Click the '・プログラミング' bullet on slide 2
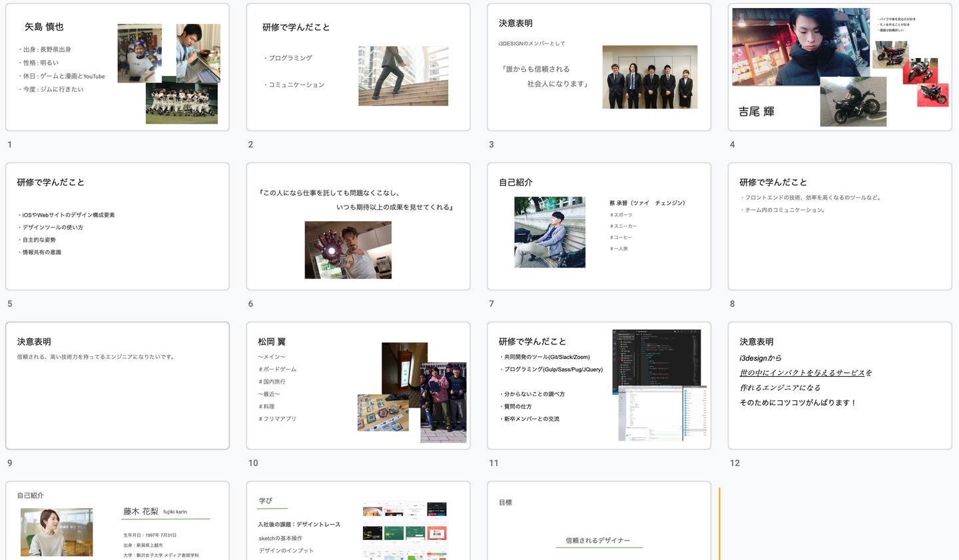959x560 pixels. [x=288, y=58]
